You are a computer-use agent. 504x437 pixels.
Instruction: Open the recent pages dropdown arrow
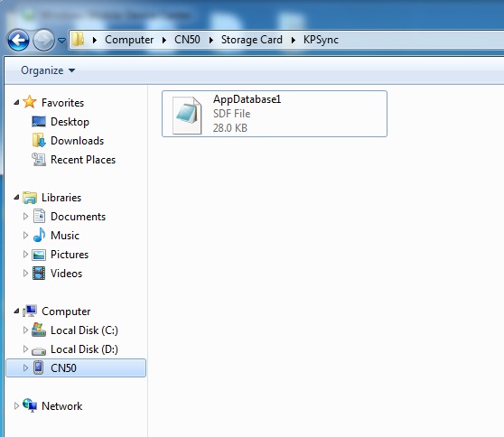click(61, 40)
